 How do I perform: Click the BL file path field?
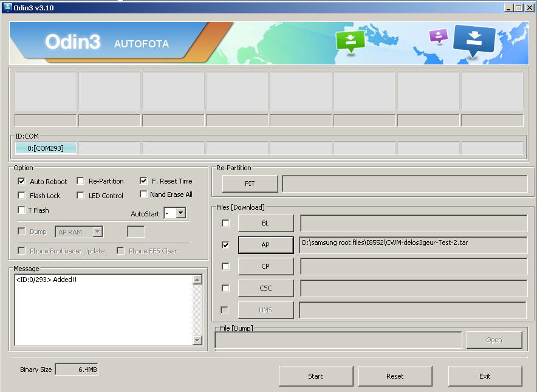(414, 223)
